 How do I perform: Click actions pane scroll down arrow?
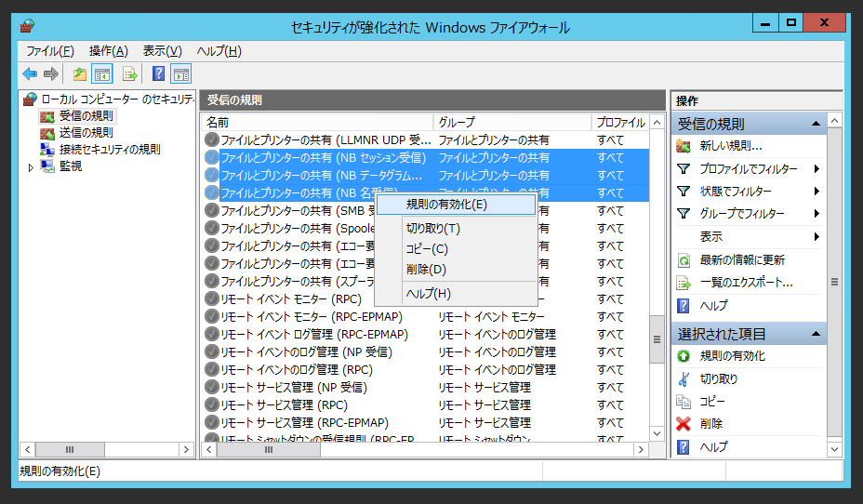(834, 449)
